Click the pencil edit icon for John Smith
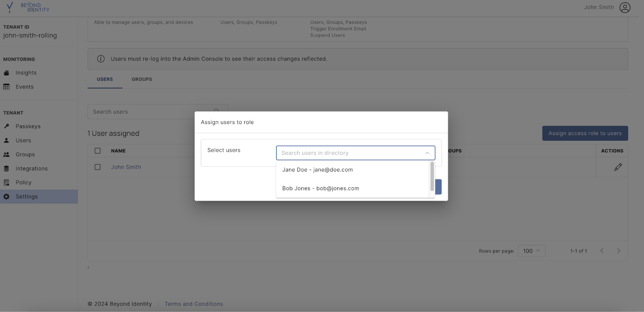 618,167
